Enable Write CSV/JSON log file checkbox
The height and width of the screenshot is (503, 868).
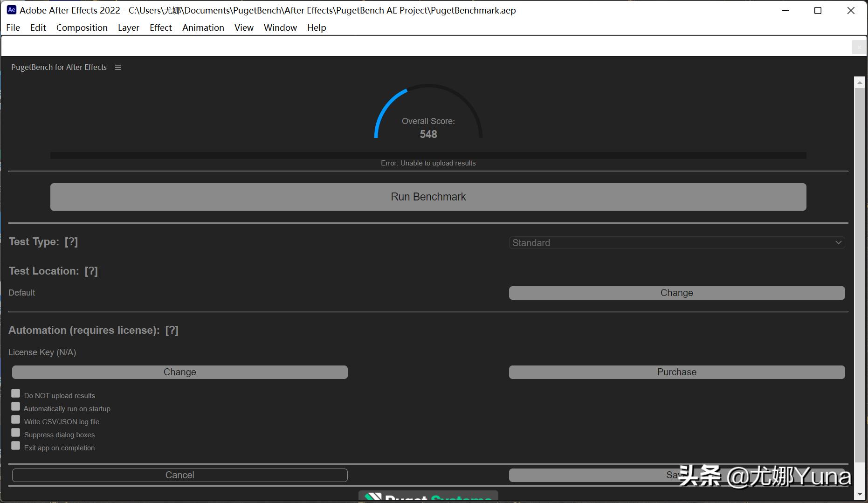click(x=16, y=420)
